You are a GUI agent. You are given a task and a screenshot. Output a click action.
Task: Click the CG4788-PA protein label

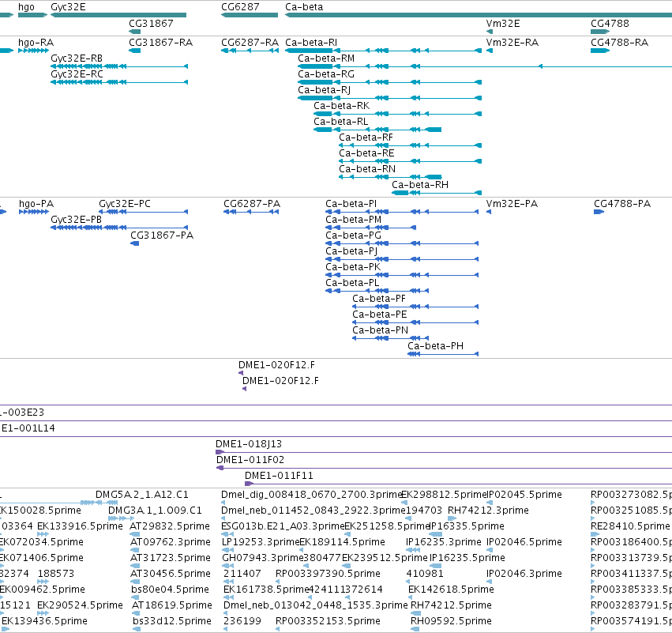tap(622, 204)
